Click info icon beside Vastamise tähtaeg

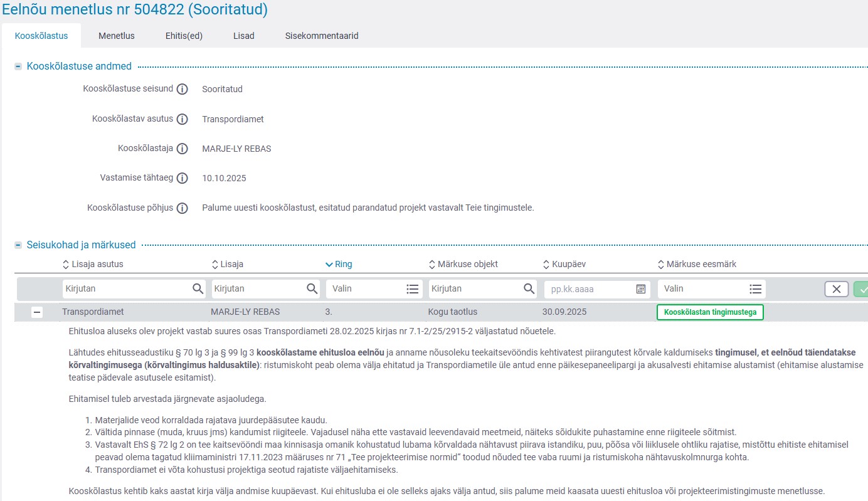point(183,178)
